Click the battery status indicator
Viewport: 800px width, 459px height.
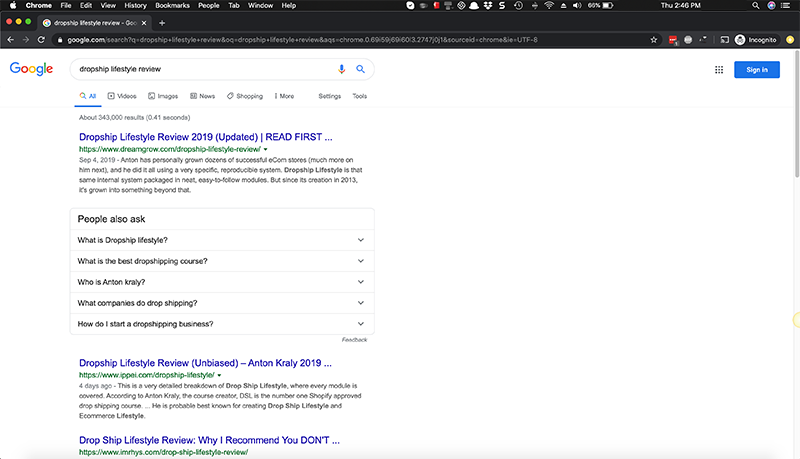coord(601,6)
